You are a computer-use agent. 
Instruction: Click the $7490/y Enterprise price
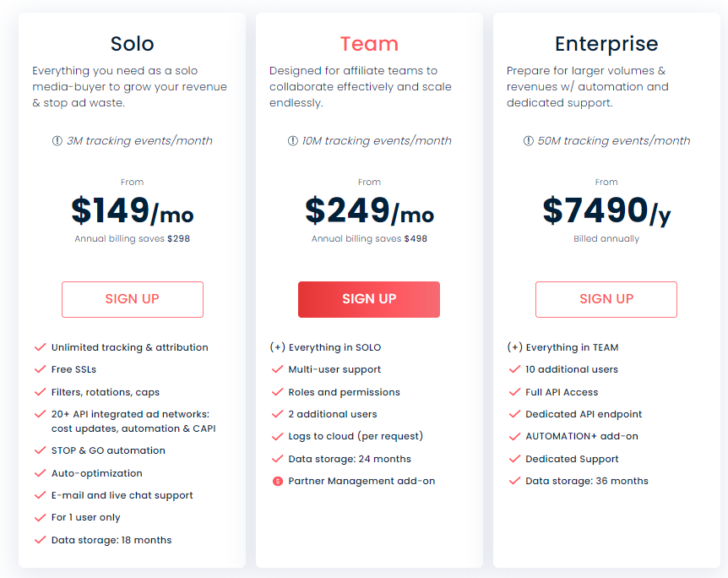[607, 211]
